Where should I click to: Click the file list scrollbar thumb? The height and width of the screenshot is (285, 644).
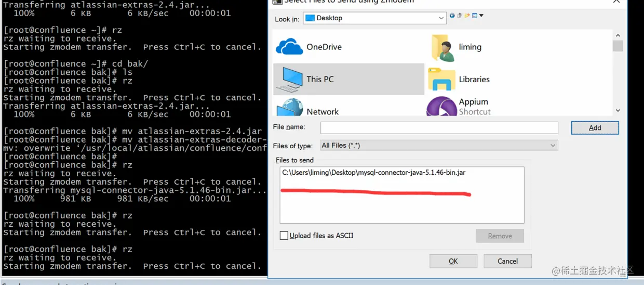pyautogui.click(x=618, y=46)
